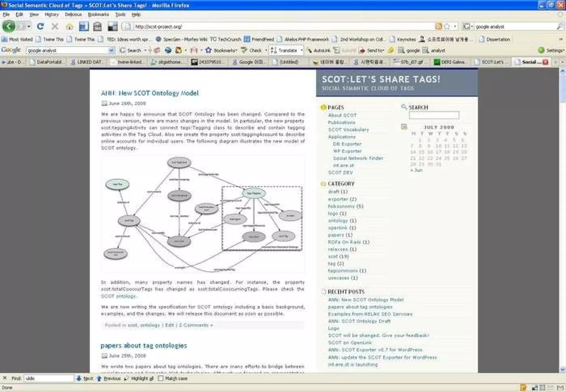The height and width of the screenshot is (392, 566).
Task: Click the sidebar Search input field
Action: 434,115
